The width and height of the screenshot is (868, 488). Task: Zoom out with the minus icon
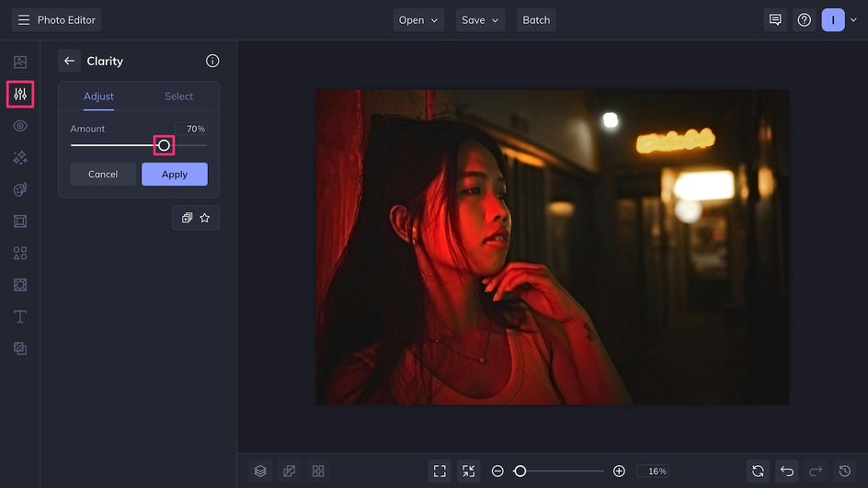pos(497,471)
